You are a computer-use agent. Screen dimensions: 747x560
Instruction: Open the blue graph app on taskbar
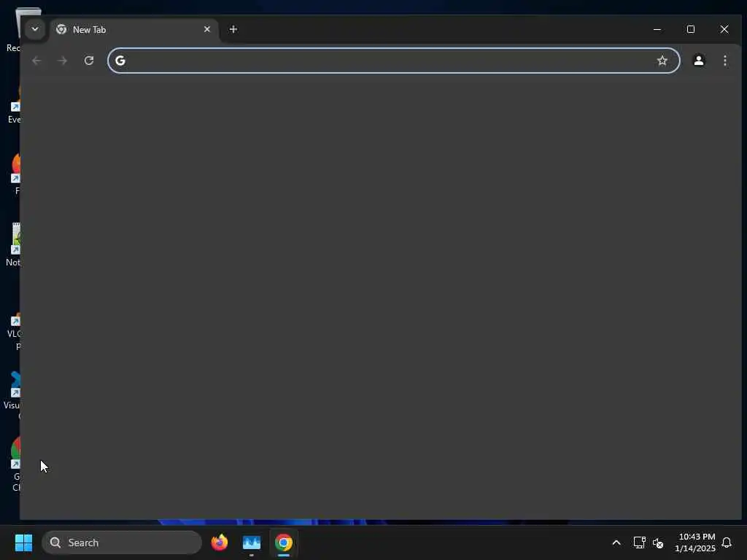tap(251, 542)
